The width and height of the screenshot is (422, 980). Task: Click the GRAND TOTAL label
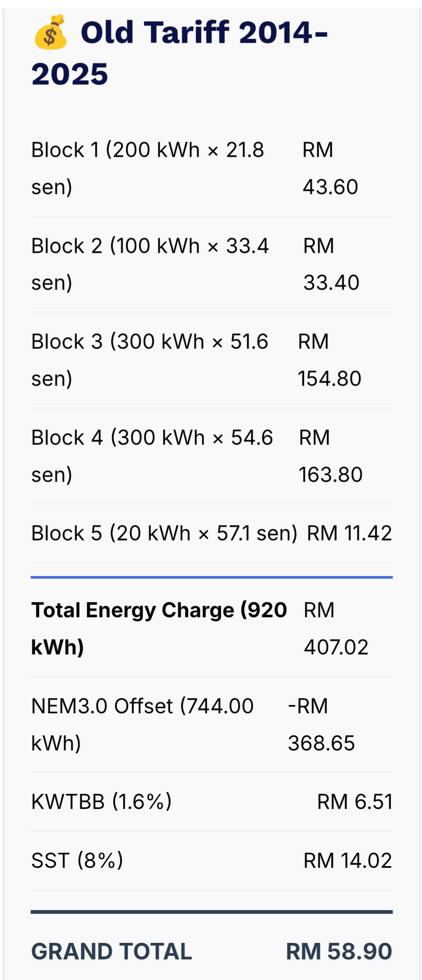(x=111, y=951)
